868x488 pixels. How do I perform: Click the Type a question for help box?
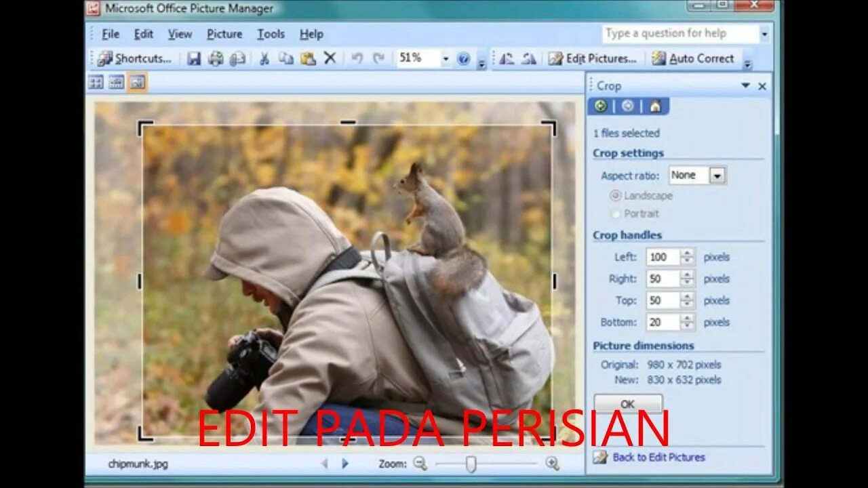[680, 34]
